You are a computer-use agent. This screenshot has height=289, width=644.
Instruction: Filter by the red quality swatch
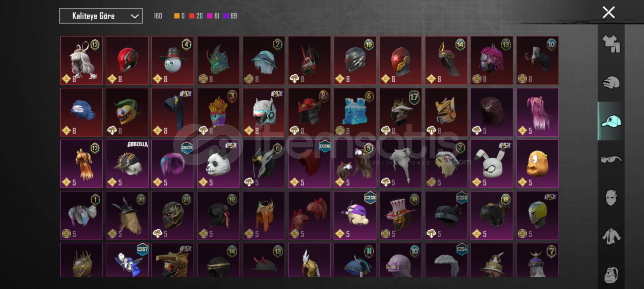pyautogui.click(x=192, y=16)
